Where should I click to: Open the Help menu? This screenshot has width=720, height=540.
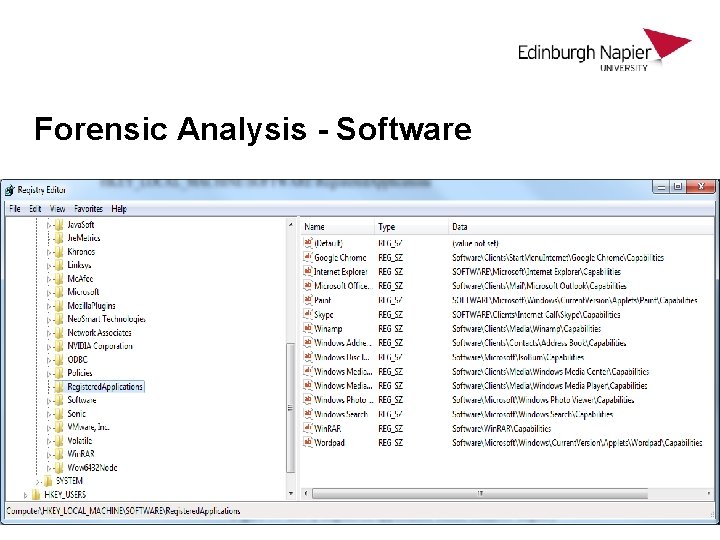click(118, 208)
